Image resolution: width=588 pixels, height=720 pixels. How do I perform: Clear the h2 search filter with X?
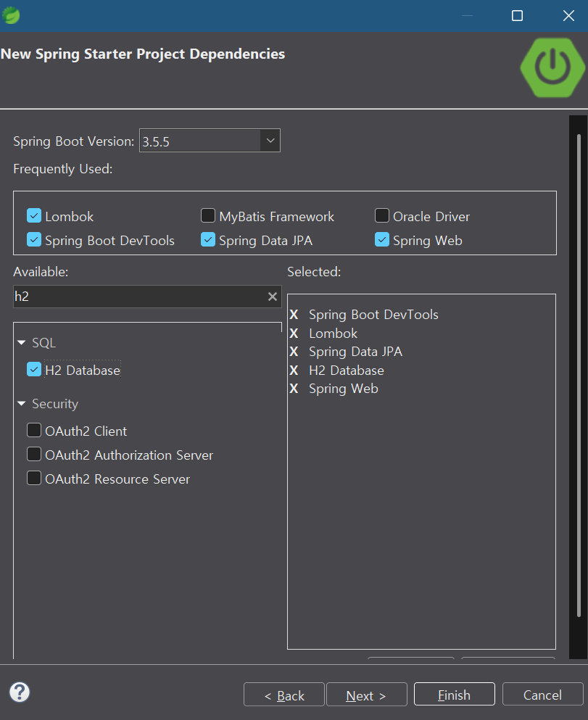[272, 297]
